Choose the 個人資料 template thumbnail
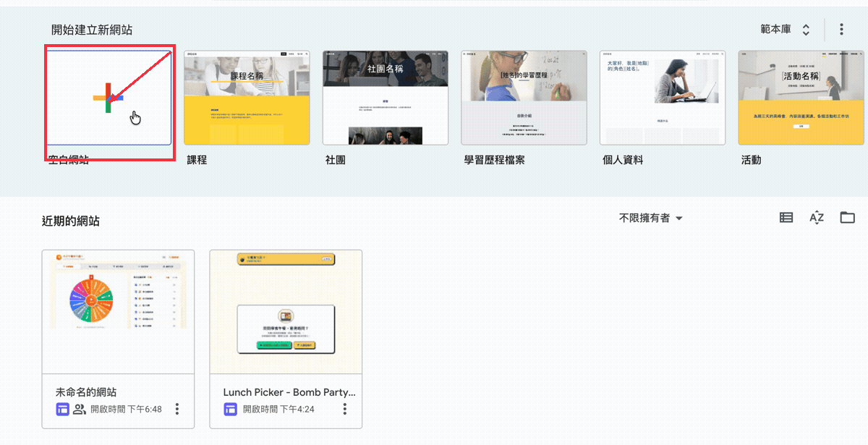Viewport: 868px width, 445px height. 663,98
